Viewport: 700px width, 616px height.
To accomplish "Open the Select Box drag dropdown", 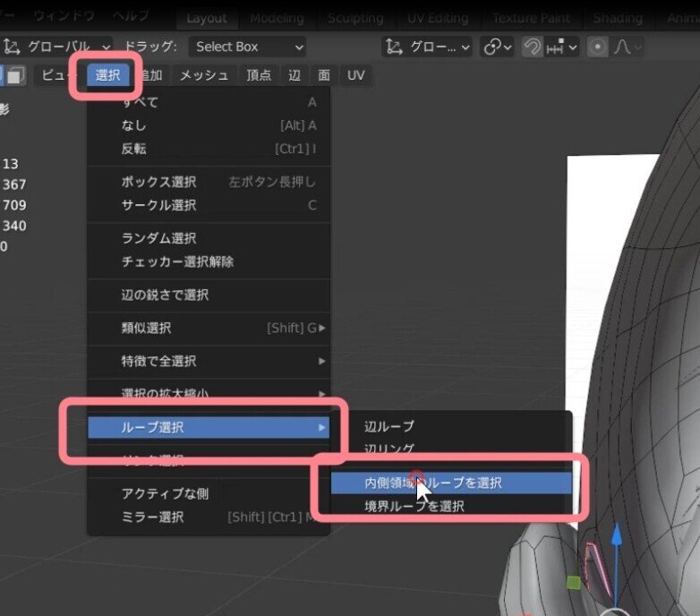I will click(x=247, y=47).
